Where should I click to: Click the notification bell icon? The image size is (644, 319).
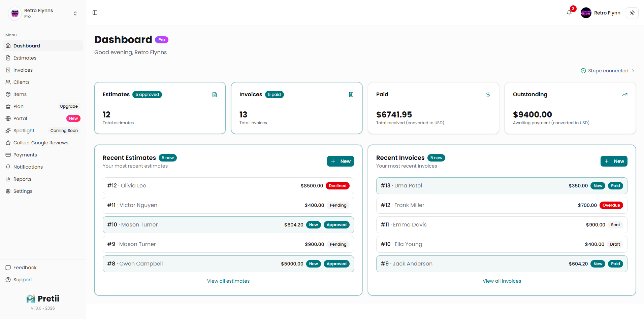(x=569, y=13)
